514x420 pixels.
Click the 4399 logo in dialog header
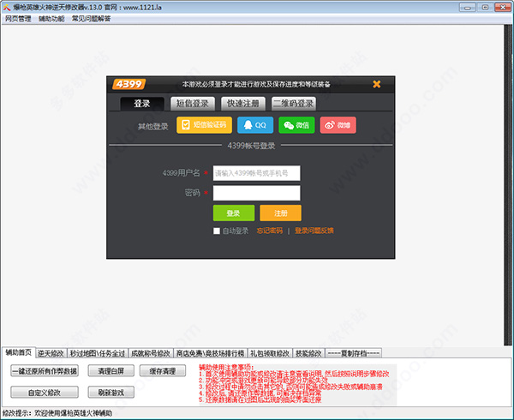[128, 84]
